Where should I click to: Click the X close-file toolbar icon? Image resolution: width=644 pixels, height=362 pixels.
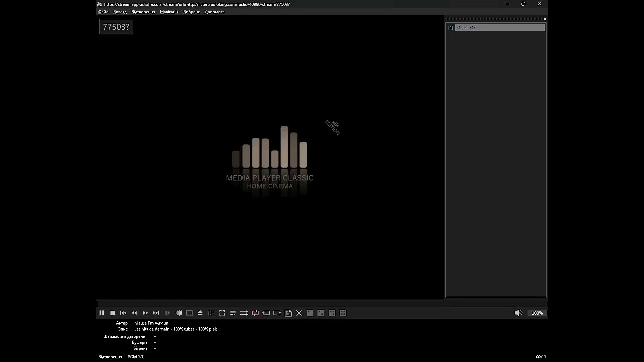pyautogui.click(x=299, y=313)
